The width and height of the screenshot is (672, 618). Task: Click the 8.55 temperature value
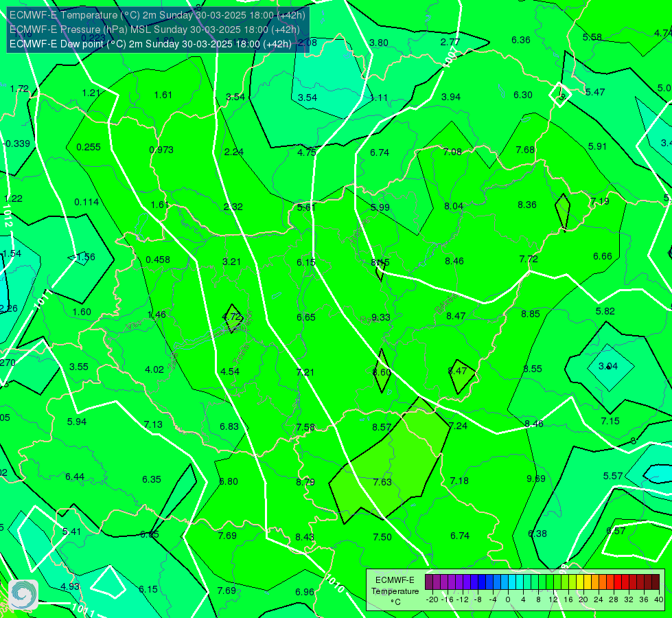532,369
